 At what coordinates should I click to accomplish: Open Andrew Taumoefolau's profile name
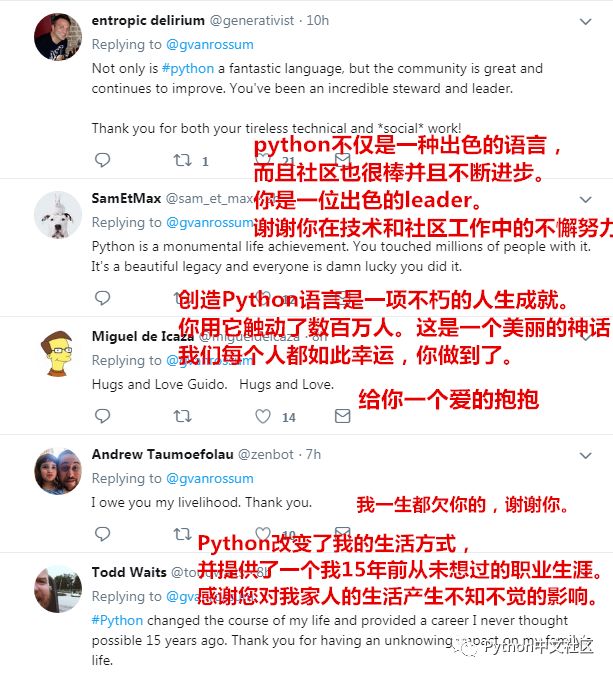point(162,454)
